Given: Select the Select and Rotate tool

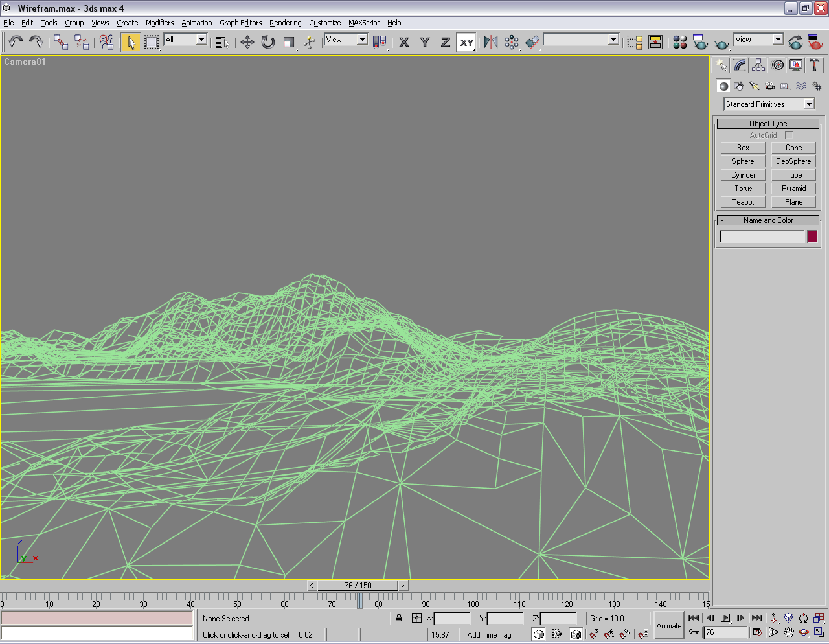Looking at the screenshot, I should tap(267, 42).
